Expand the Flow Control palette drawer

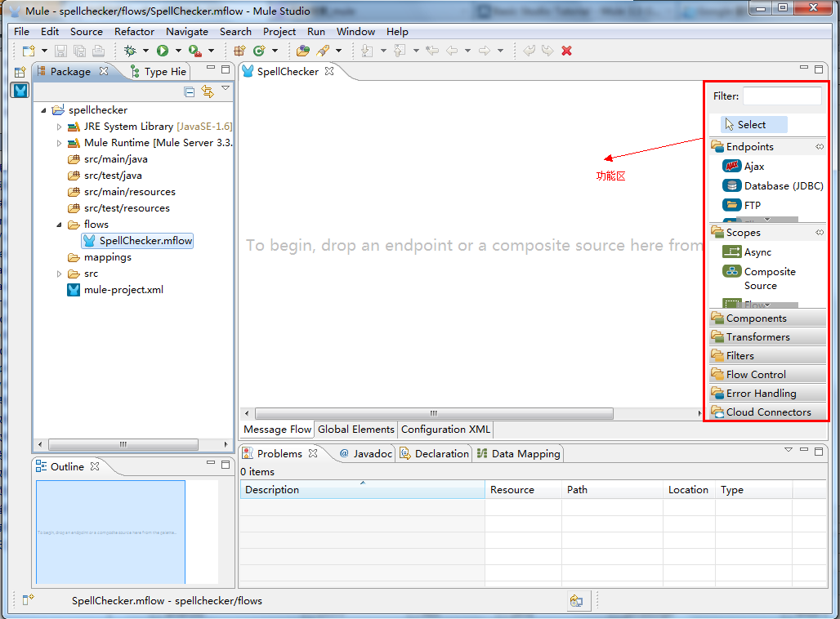[x=767, y=374]
